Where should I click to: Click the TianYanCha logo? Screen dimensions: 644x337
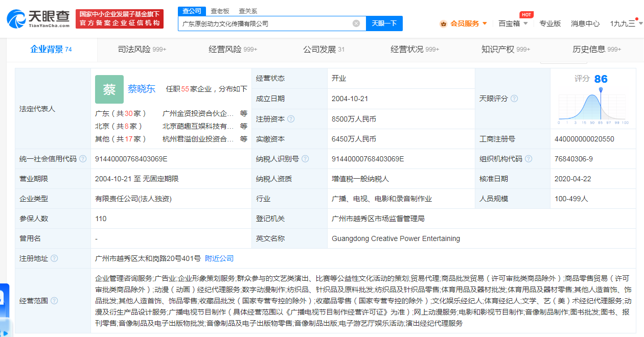38,18
